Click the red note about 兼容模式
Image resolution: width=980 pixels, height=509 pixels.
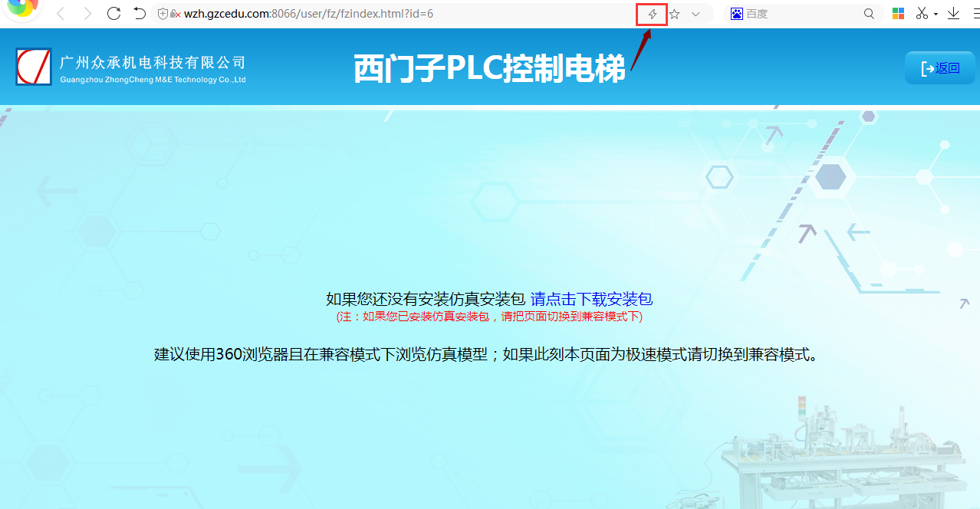coord(489,316)
